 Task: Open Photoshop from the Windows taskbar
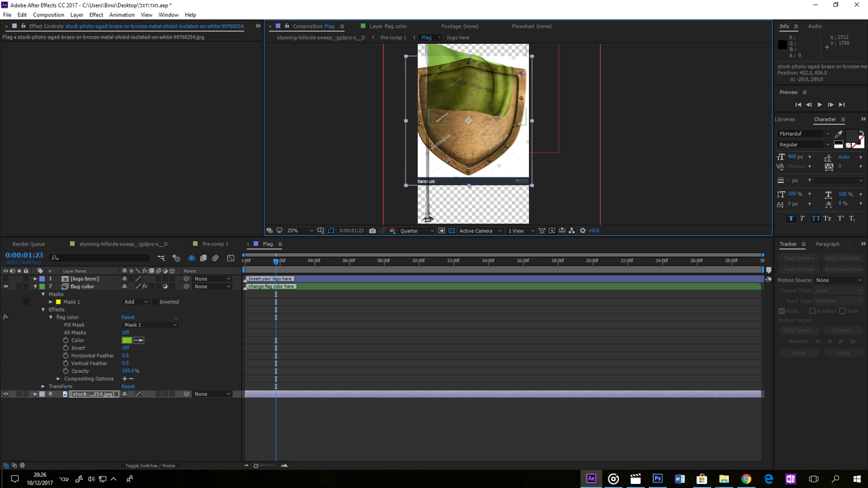pyautogui.click(x=657, y=479)
